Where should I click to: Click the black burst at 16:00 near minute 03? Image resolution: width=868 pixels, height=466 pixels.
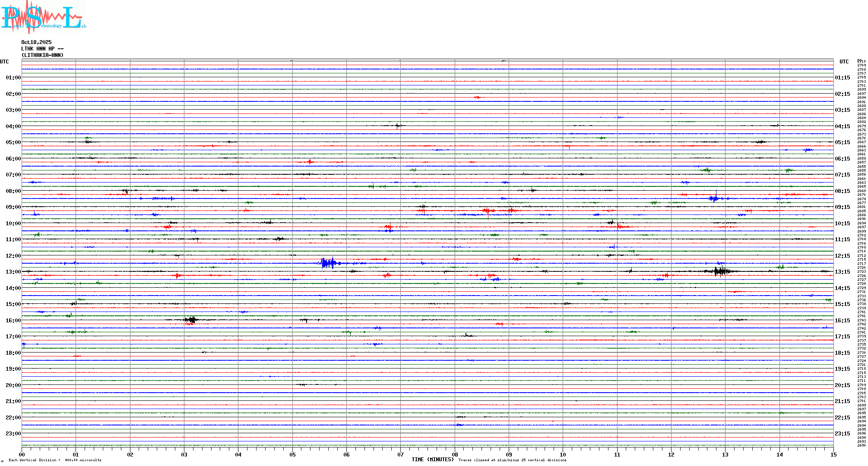point(191,320)
